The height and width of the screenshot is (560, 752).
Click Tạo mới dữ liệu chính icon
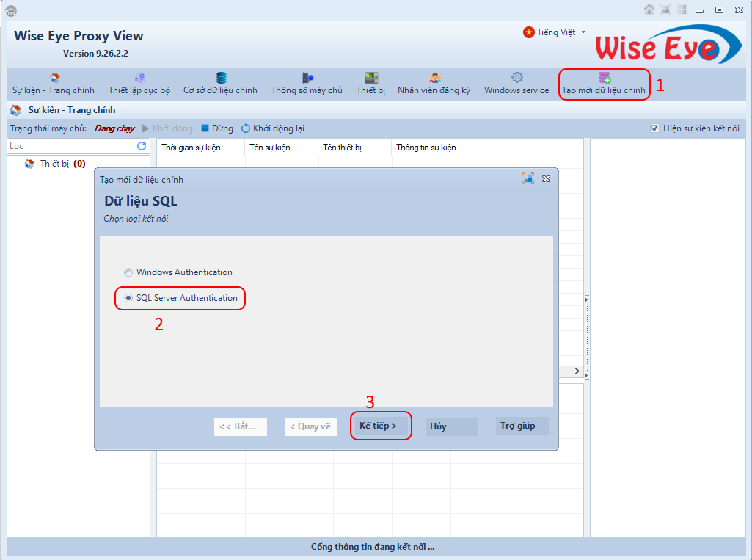point(605,78)
